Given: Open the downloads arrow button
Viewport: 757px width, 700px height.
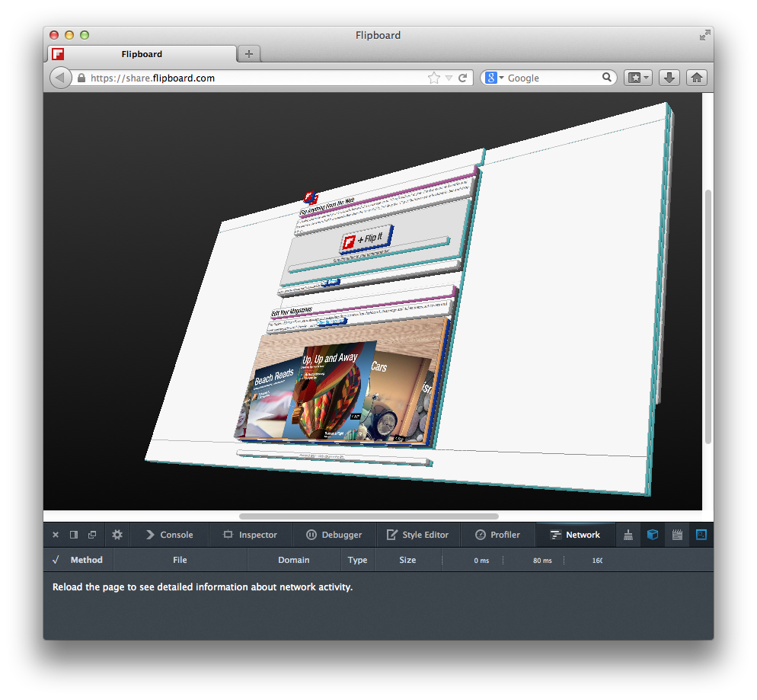Looking at the screenshot, I should (669, 78).
